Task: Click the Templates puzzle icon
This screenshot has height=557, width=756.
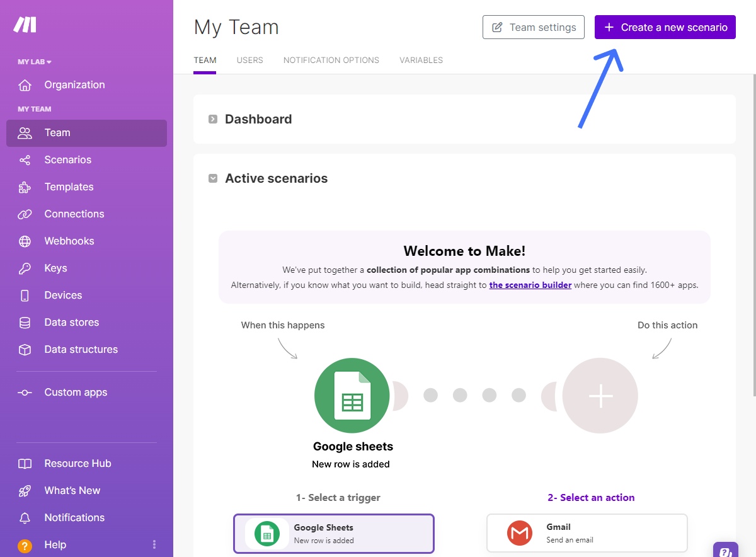Action: (x=25, y=187)
